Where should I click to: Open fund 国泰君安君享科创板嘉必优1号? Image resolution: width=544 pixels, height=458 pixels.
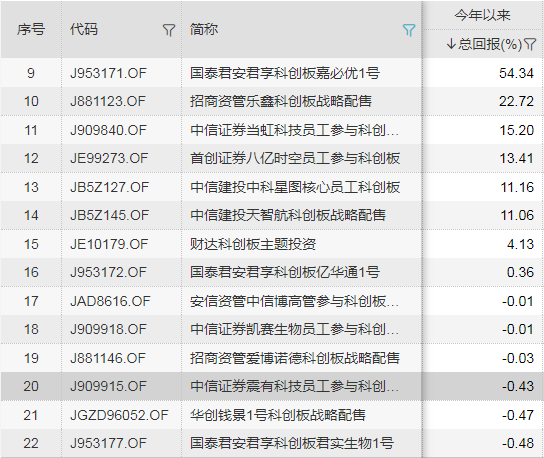coord(285,73)
